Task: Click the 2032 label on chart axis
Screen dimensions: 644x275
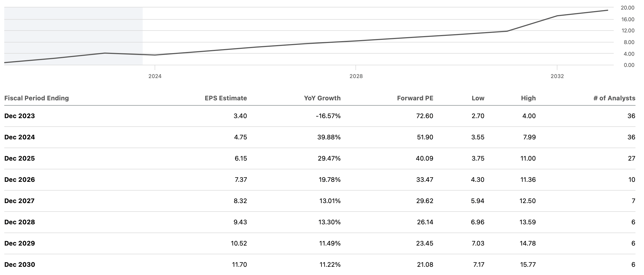Action: click(557, 76)
